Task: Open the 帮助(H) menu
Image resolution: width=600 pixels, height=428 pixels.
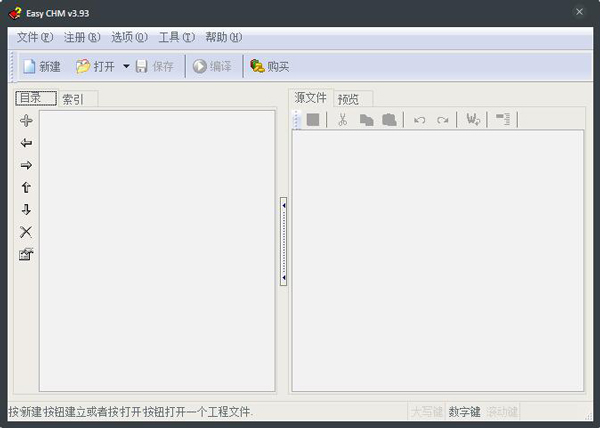Action: pyautogui.click(x=224, y=37)
